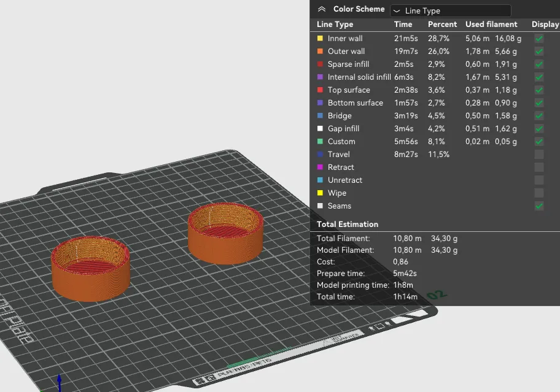The width and height of the screenshot is (560, 392).
Task: Click the orange Outer wall color swatch
Action: pyautogui.click(x=320, y=51)
